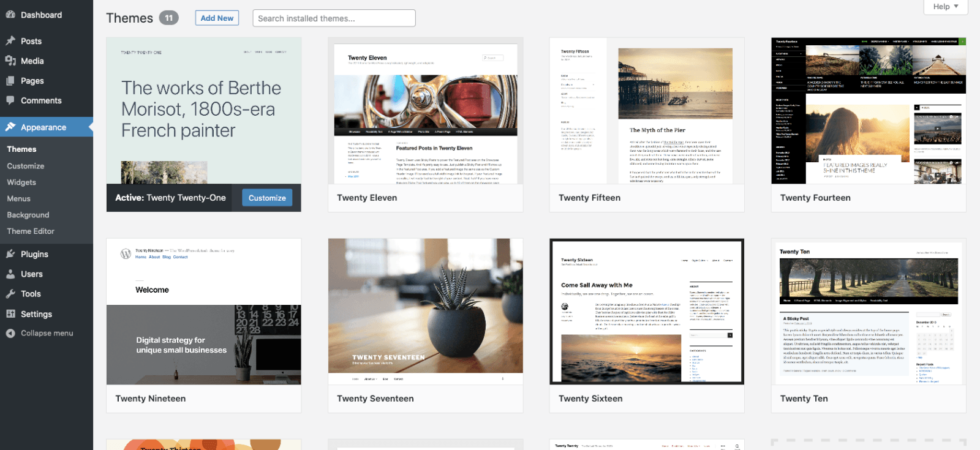Click the Twenty Fifteen theme name
Screen dimensions: 980x450
589,198
